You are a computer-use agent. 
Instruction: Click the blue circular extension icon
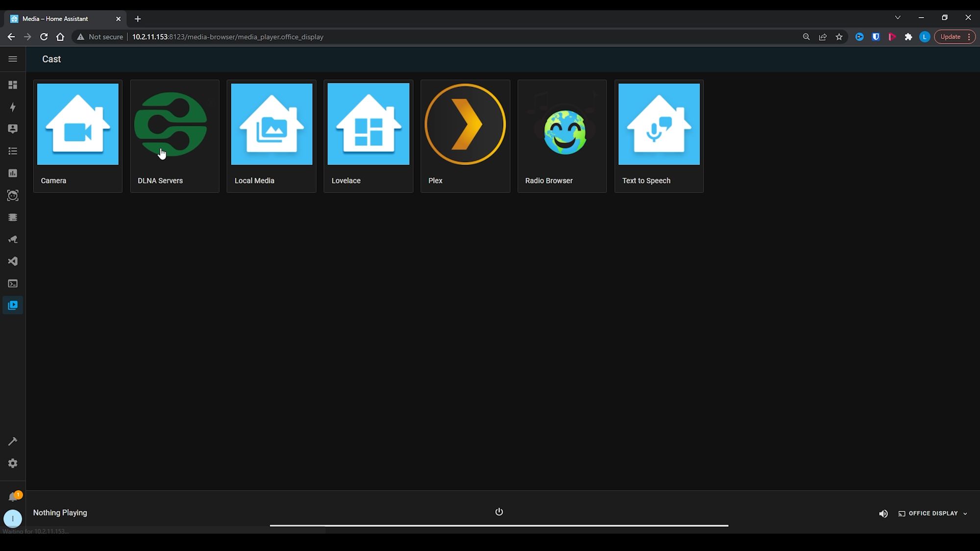859,37
